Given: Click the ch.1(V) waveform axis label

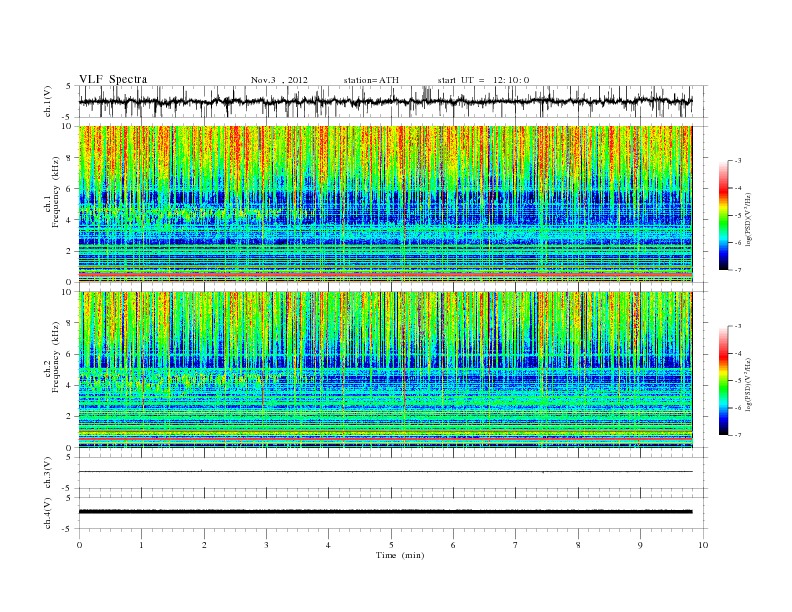Looking at the screenshot, I should [x=47, y=101].
